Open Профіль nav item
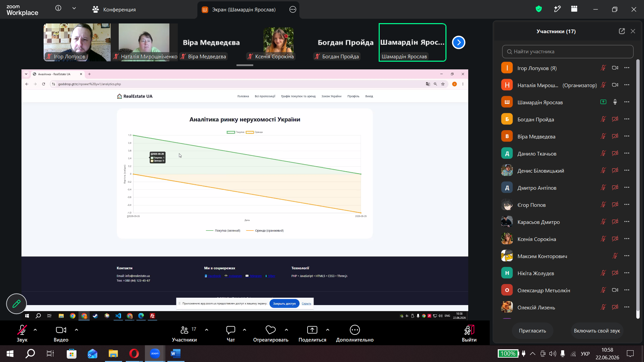Viewport: 644px width, 362px height. pos(353,96)
